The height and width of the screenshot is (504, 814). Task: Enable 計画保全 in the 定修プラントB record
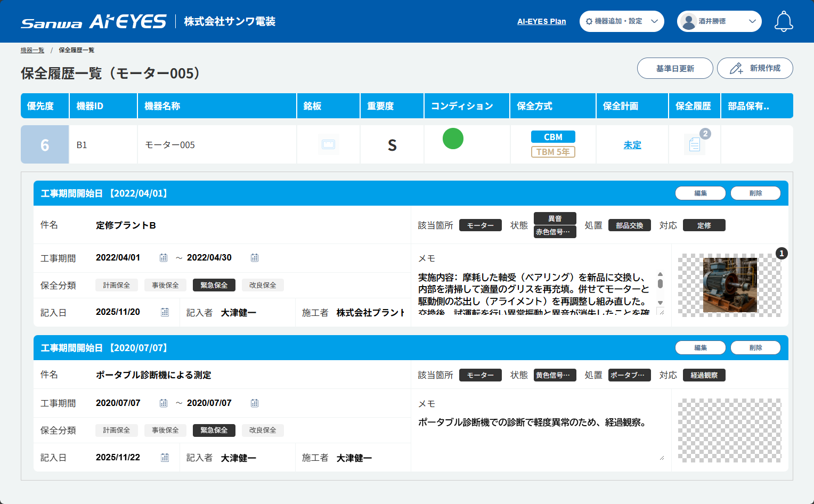tap(116, 285)
